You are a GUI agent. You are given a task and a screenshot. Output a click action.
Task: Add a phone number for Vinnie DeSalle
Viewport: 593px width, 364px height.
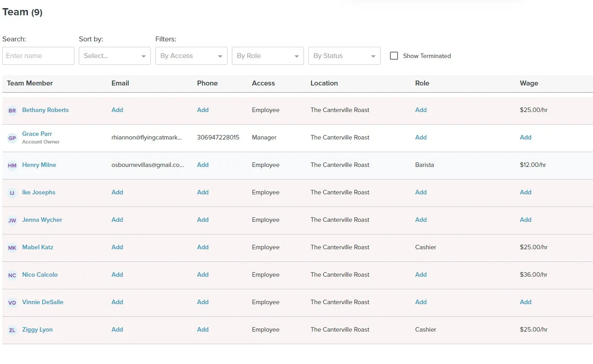tap(203, 302)
